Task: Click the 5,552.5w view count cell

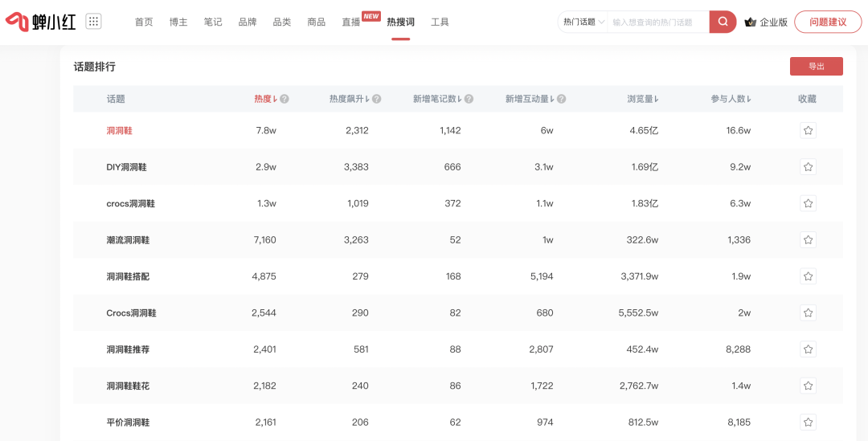Action: [638, 313]
